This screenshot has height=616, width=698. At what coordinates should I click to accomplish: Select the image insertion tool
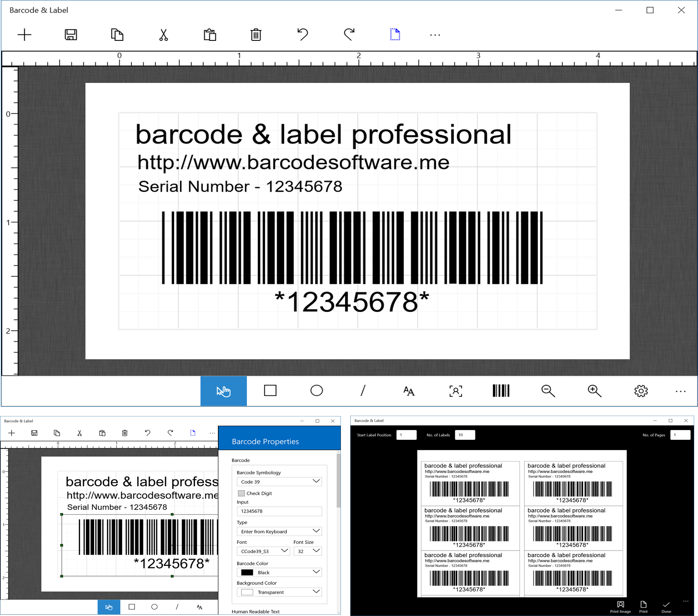coord(455,391)
